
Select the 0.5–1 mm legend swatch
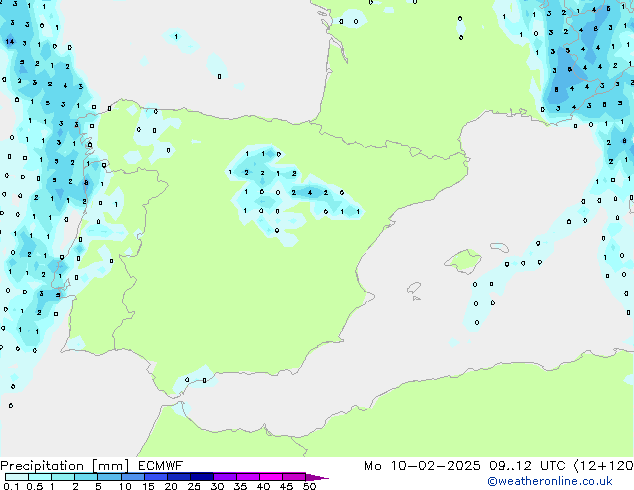point(40,477)
